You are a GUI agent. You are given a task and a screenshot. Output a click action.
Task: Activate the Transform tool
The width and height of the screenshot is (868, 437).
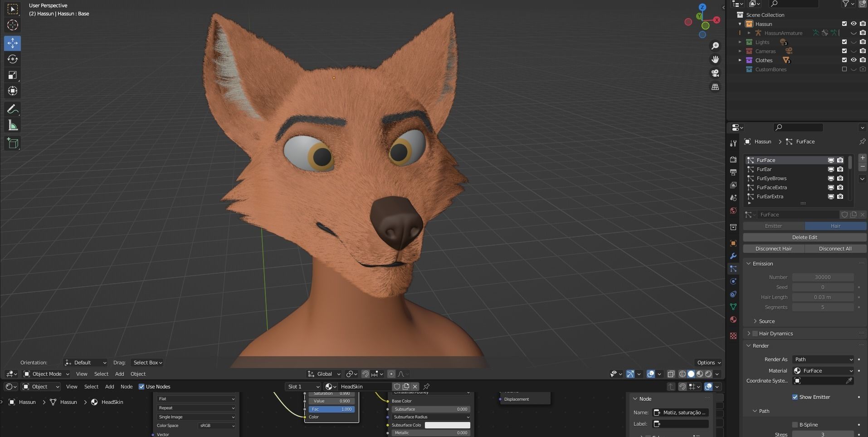13,91
